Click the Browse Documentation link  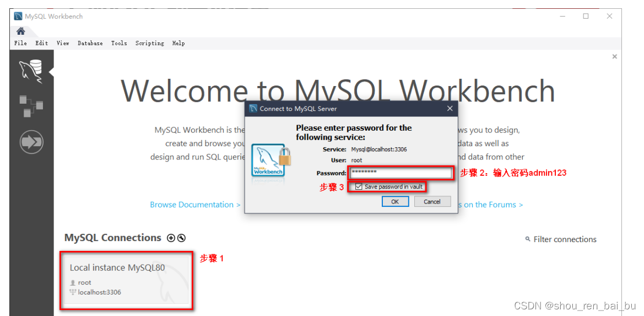195,205
